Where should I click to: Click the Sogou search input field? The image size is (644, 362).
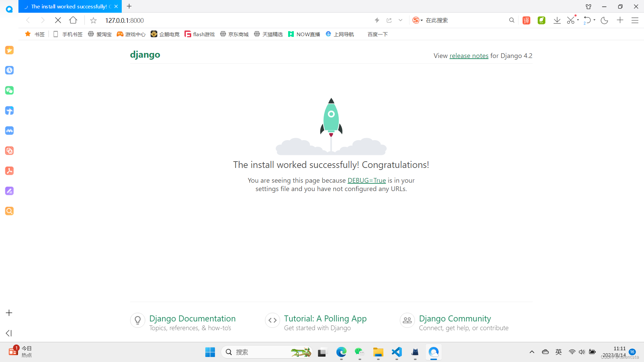[x=466, y=20]
